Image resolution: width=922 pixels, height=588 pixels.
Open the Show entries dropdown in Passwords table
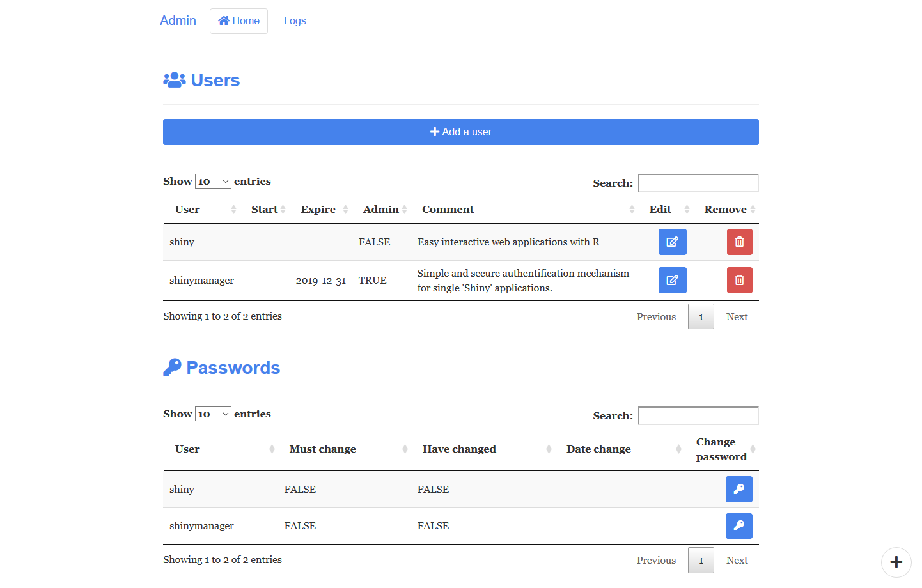(213, 414)
